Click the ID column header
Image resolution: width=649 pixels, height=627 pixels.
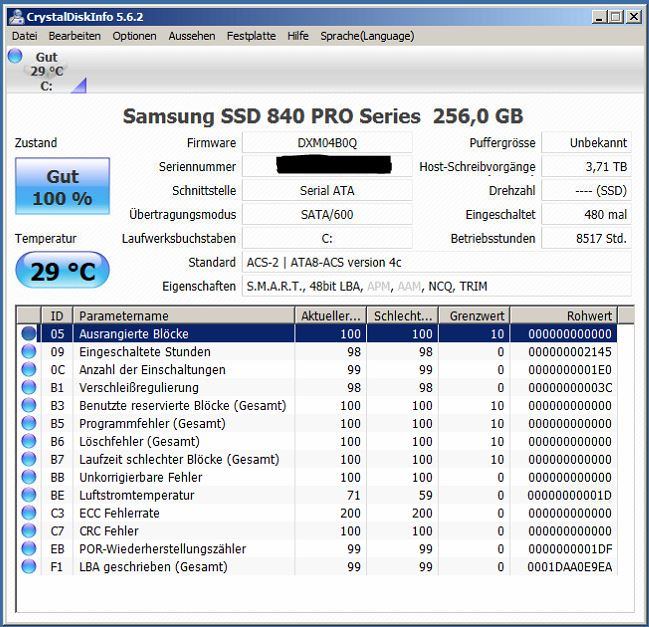tap(57, 316)
